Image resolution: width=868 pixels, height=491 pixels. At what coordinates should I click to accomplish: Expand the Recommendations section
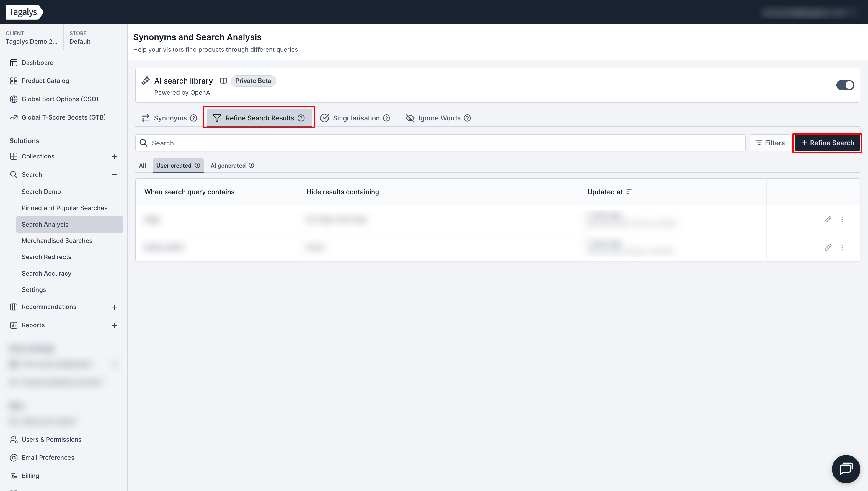[x=114, y=307]
